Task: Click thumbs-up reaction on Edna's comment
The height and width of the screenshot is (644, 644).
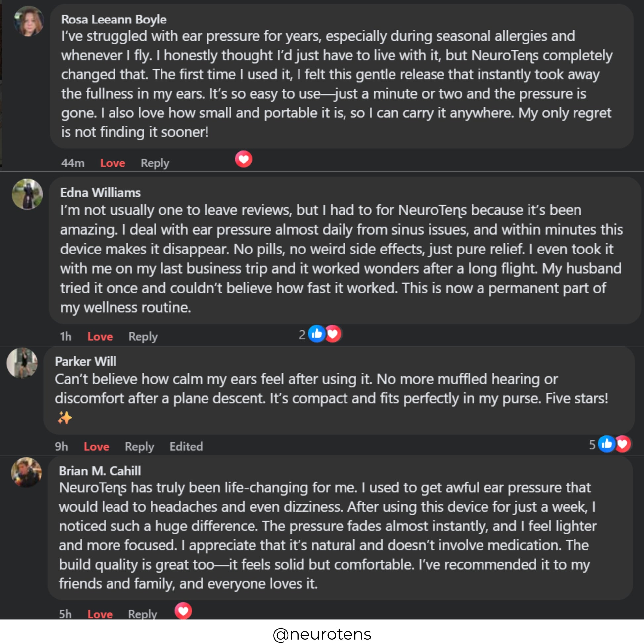Action: pos(316,333)
